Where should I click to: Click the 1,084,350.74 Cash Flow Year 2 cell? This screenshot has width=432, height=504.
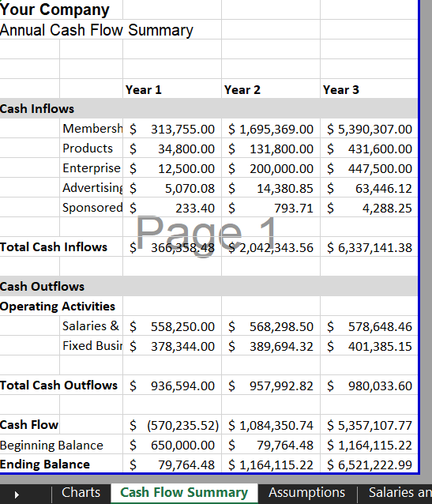tap(271, 425)
